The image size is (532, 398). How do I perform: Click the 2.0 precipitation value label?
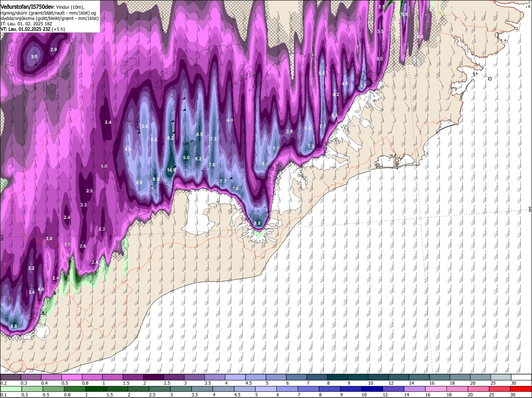pyautogui.click(x=49, y=238)
